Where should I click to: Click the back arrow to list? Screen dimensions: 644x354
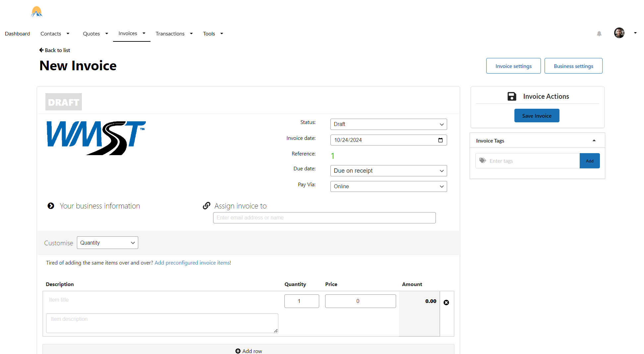tap(41, 50)
